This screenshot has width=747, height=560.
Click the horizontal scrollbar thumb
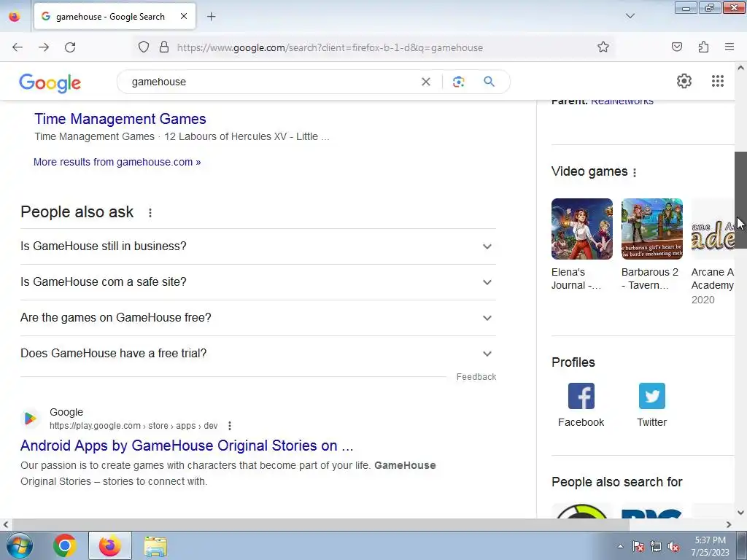click(x=320, y=524)
